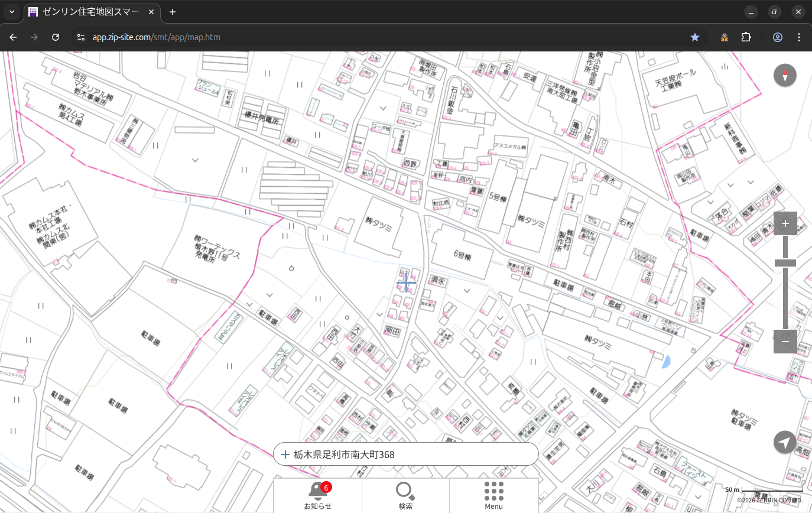Image resolution: width=812 pixels, height=513 pixels.
Task: Open the Menu grid icon
Action: pyautogui.click(x=493, y=495)
